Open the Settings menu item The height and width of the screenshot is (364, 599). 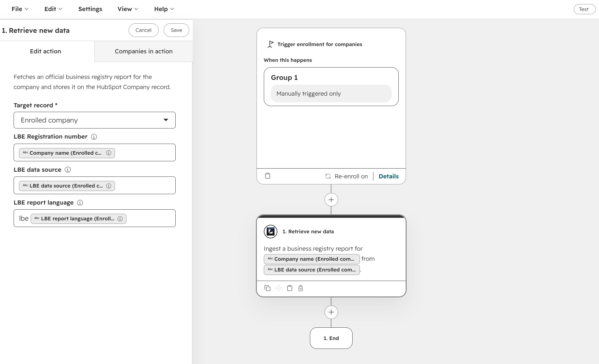coord(90,9)
